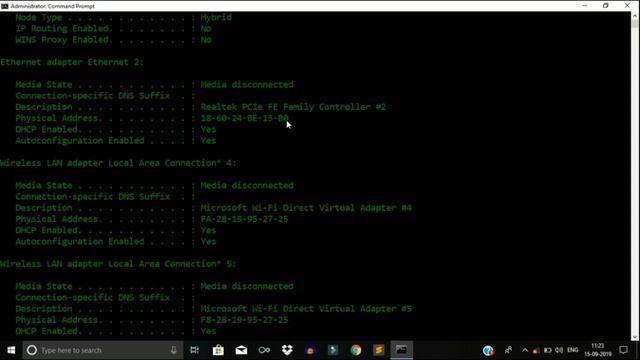Open Dropbox from the taskbar
Screen dimensions: 640x360
point(287,350)
